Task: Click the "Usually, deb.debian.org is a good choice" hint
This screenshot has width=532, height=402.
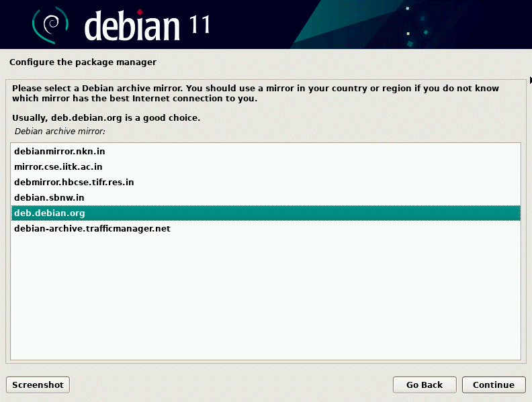Action: tap(106, 118)
